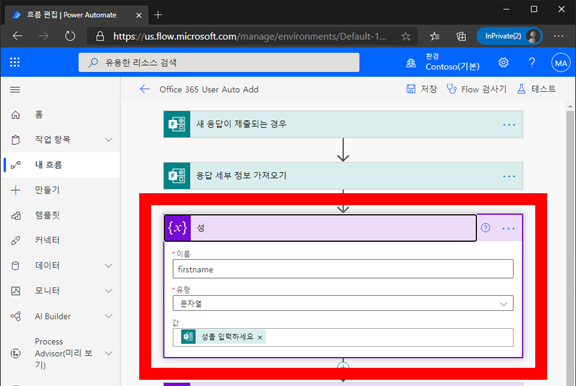576x386 pixels.
Task: Click the Forms icon on the 새 응답이 제출되는 경우 step
Action: [x=177, y=124]
